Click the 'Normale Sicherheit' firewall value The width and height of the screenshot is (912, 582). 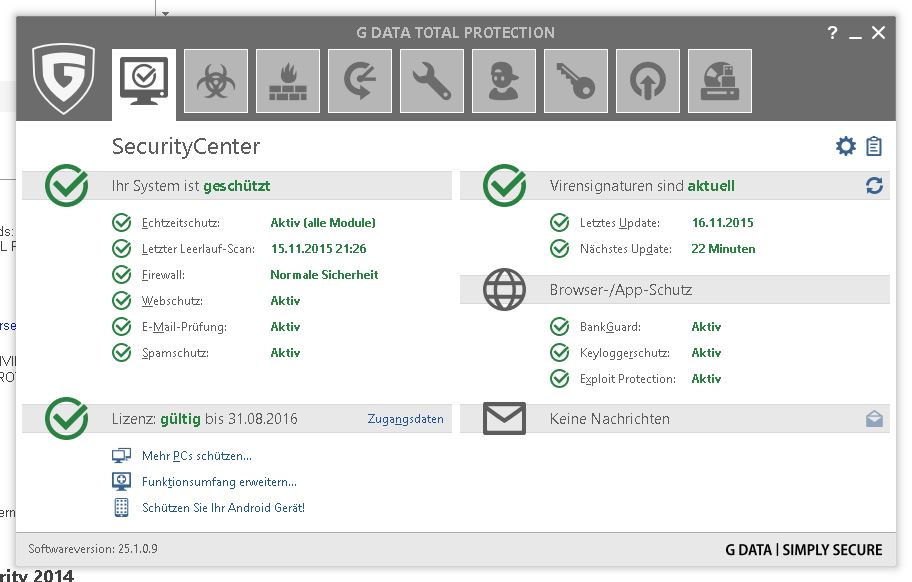point(324,274)
